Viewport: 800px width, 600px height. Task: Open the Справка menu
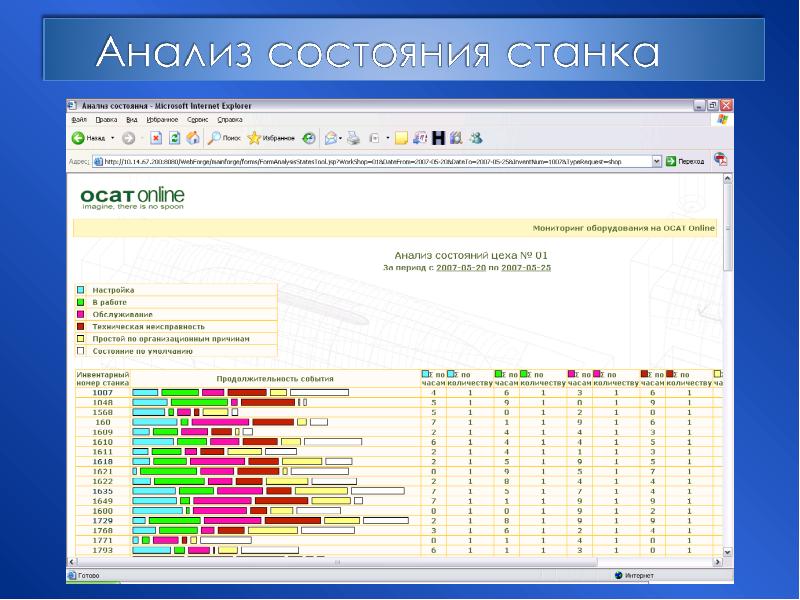click(231, 119)
